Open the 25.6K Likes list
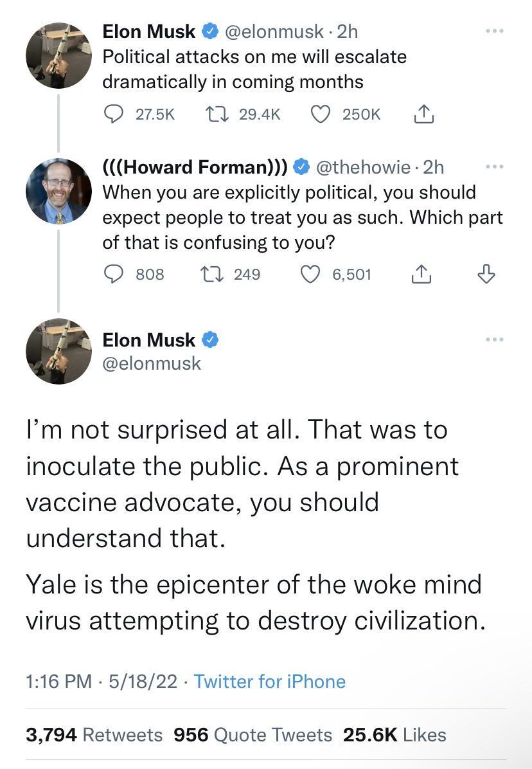 tap(395, 734)
